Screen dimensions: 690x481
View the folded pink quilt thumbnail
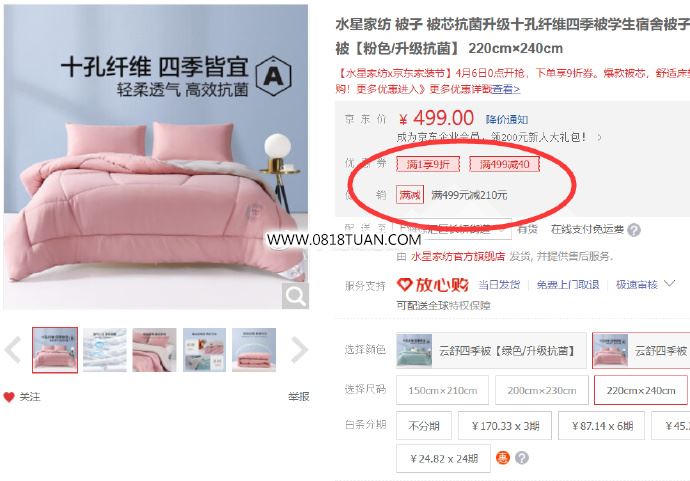[x=254, y=350]
